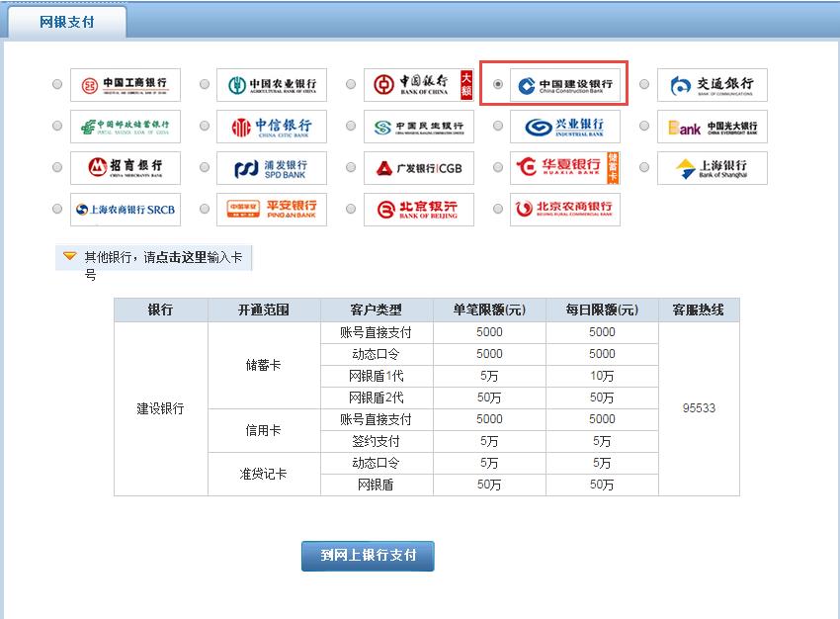Choose the 广发银行 CGB logo
840x619 pixels.
click(x=419, y=168)
